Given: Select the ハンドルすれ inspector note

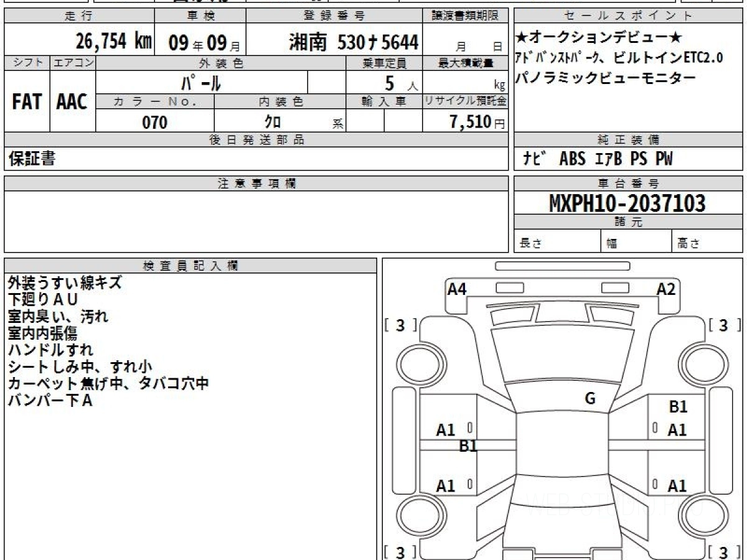Looking at the screenshot, I should [50, 350].
